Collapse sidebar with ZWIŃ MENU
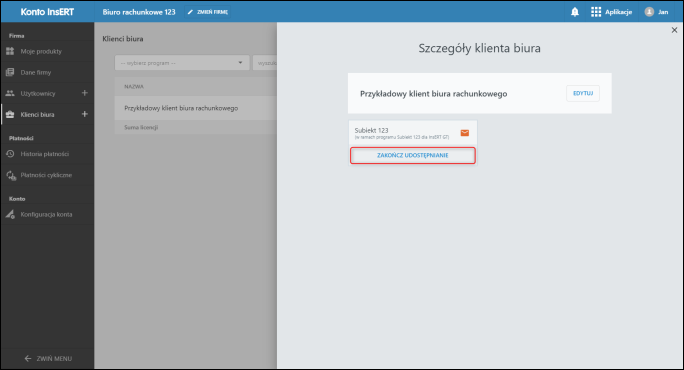 pos(47,358)
